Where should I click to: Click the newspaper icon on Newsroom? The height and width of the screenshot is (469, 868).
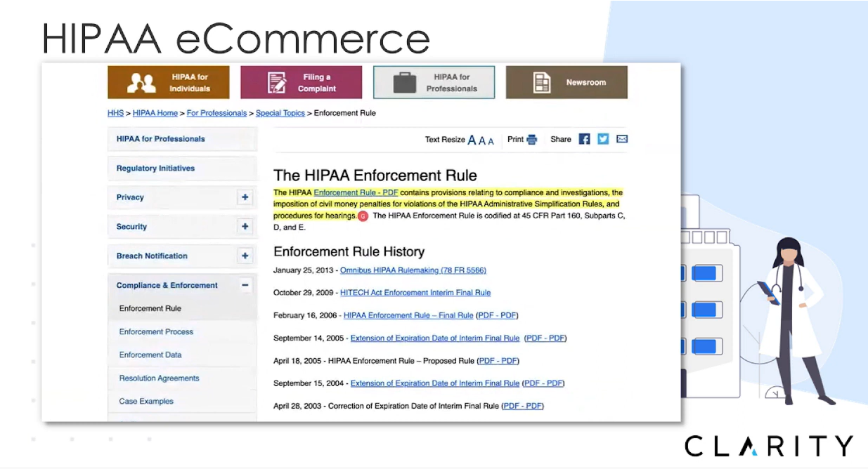(x=542, y=83)
